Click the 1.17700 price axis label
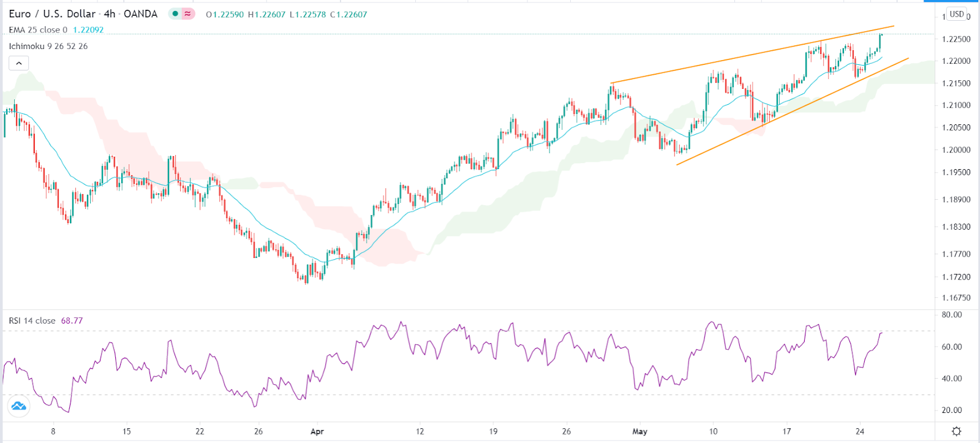The width and height of the screenshot is (980, 443). click(x=956, y=254)
